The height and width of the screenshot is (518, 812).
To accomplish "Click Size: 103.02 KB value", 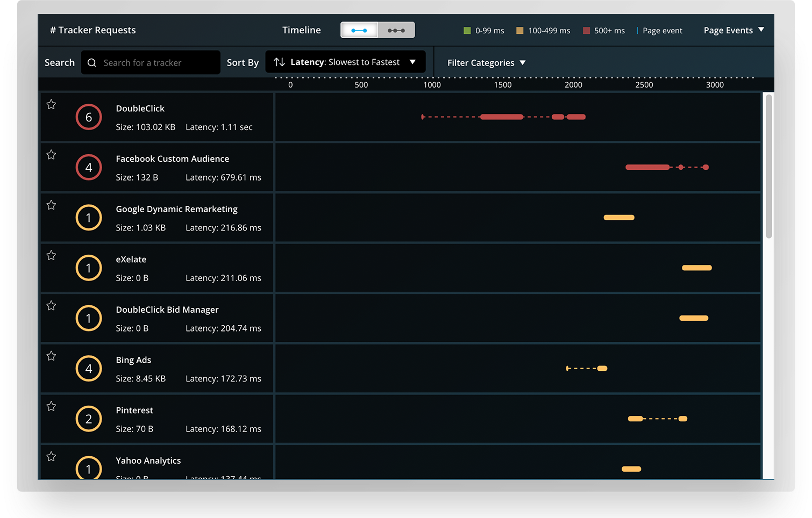I will click(146, 127).
